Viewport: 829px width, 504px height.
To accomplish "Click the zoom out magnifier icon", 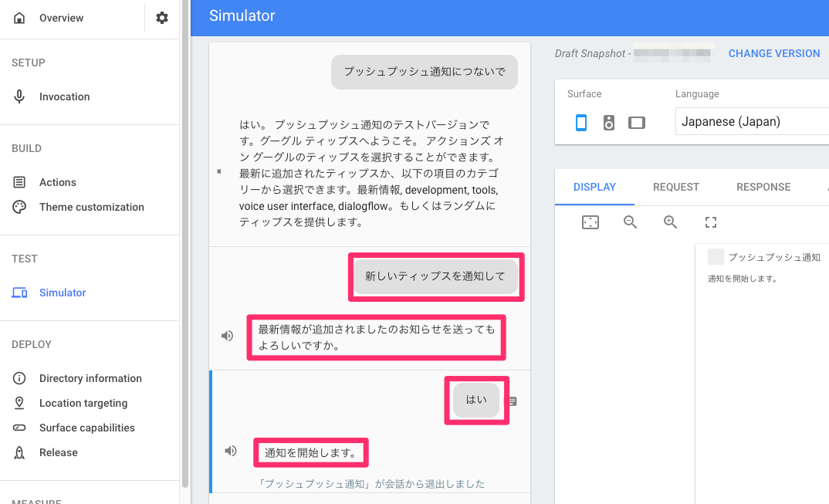I will tap(630, 222).
